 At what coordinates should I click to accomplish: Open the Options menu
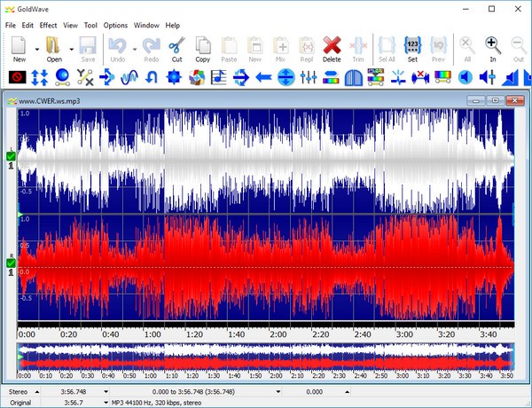[115, 26]
